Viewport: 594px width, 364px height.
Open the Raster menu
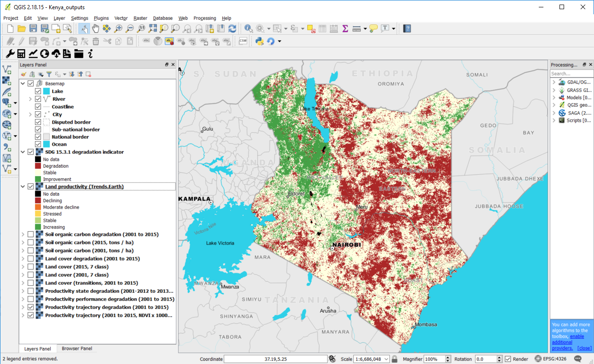tap(140, 18)
